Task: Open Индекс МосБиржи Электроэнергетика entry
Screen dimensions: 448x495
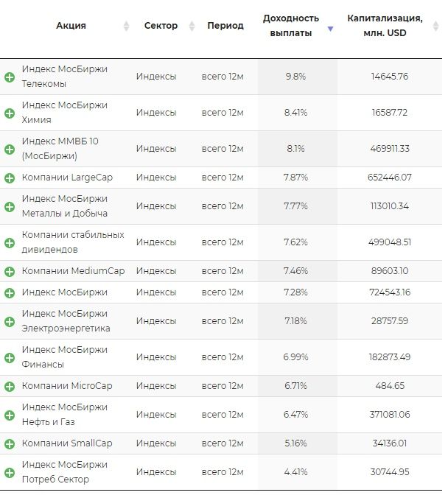Action: point(66,321)
